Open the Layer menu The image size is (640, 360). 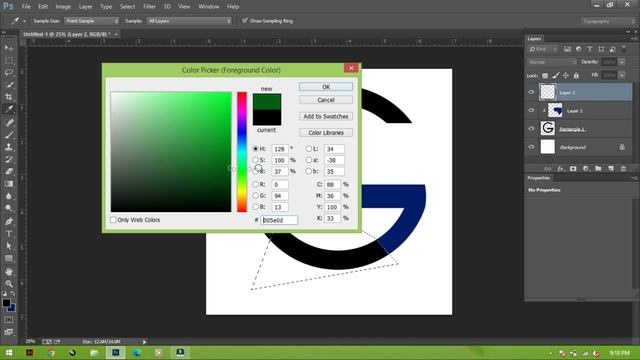coord(85,7)
